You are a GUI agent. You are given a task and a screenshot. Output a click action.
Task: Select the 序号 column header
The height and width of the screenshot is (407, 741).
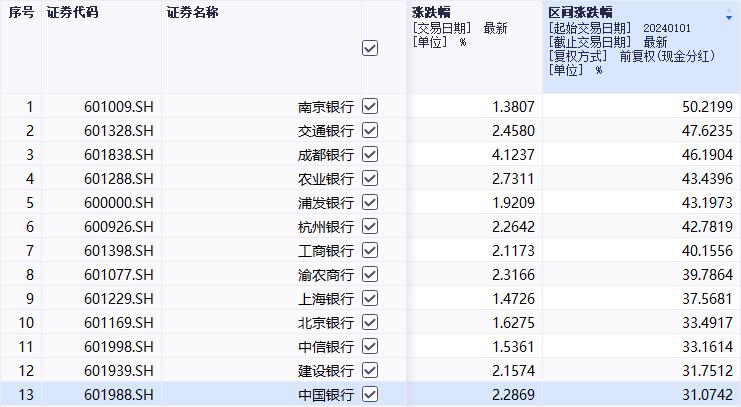[x=20, y=13]
